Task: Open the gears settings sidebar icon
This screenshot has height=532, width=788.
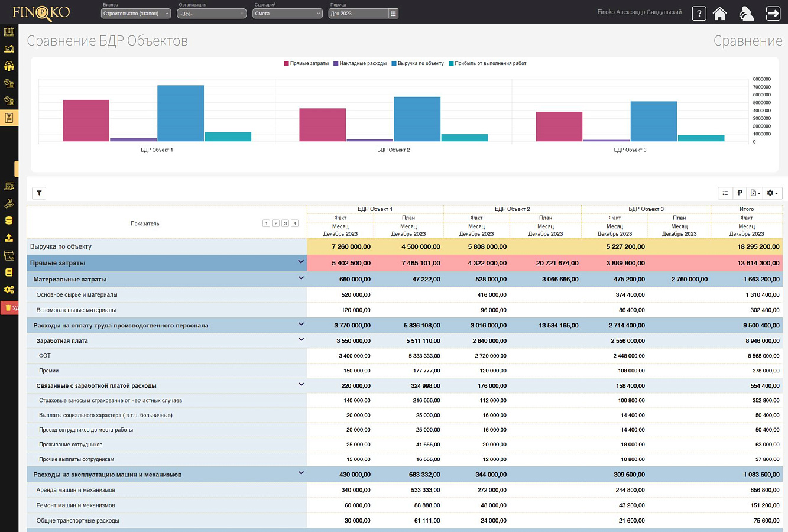Action: coord(9,290)
